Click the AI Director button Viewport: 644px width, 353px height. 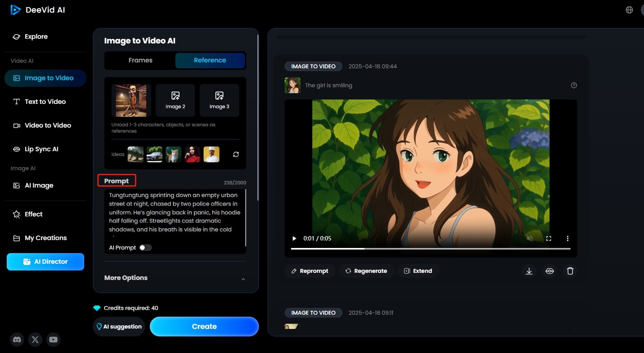click(x=45, y=262)
